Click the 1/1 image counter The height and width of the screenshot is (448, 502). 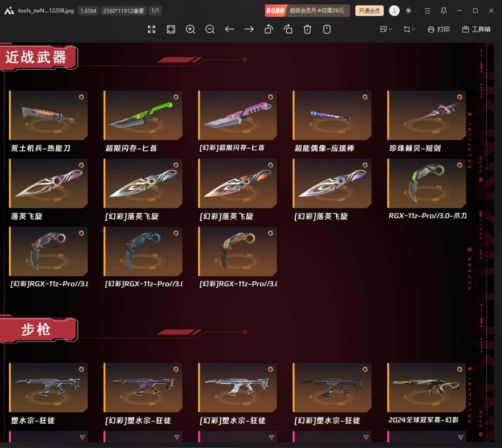(155, 11)
